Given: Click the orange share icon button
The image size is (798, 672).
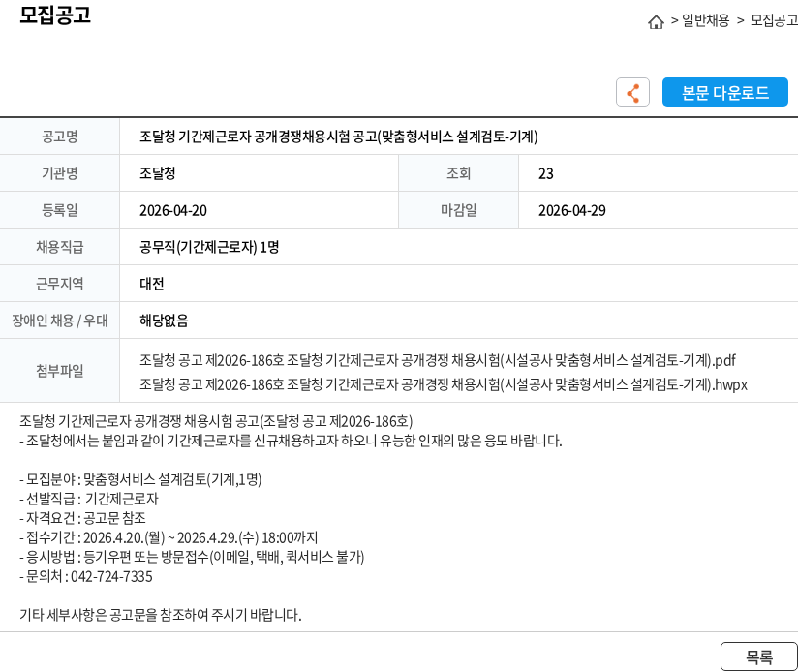Looking at the screenshot, I should pos(632,92).
